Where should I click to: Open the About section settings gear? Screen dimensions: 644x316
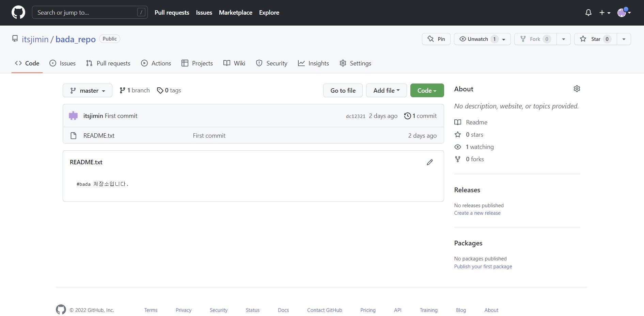point(577,89)
